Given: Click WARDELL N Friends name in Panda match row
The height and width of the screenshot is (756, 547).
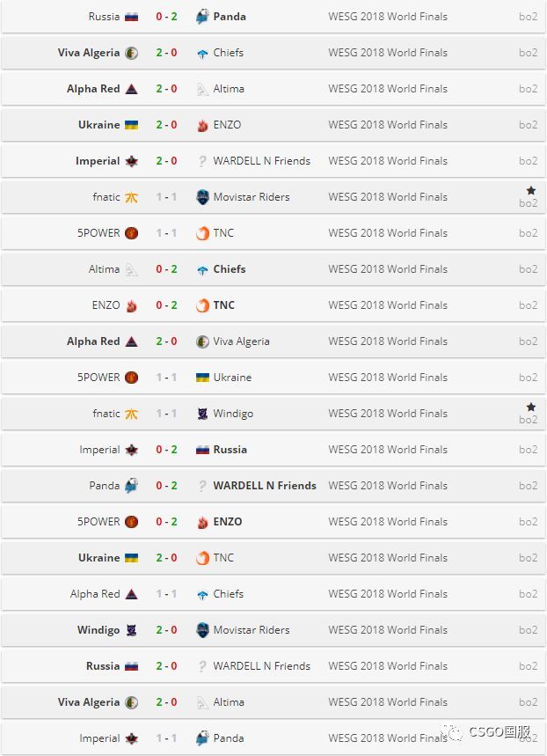Looking at the screenshot, I should pos(264,486).
